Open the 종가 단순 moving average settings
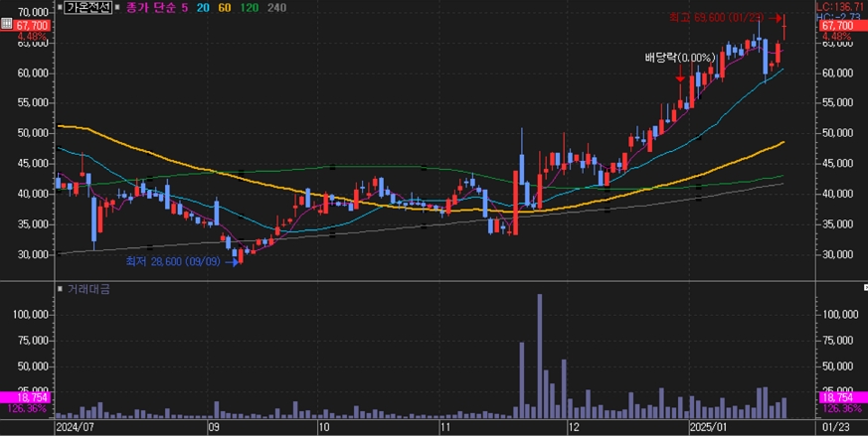This screenshot has height=436, width=868. point(149,8)
